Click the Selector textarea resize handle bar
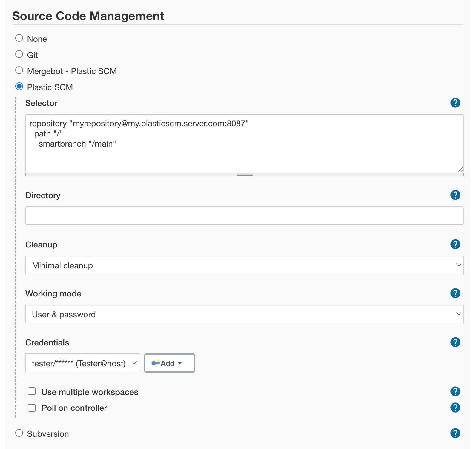This screenshot has height=449, width=476. click(x=244, y=175)
